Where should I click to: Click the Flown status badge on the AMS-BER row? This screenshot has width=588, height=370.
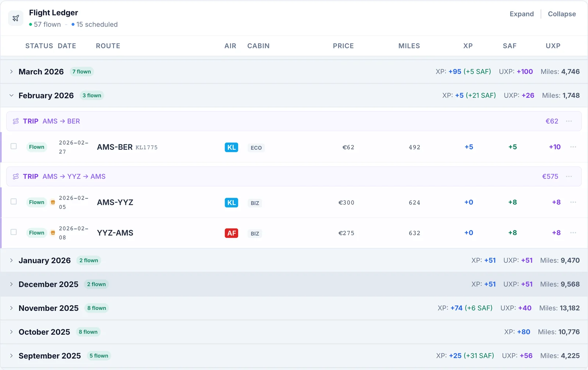coord(37,147)
